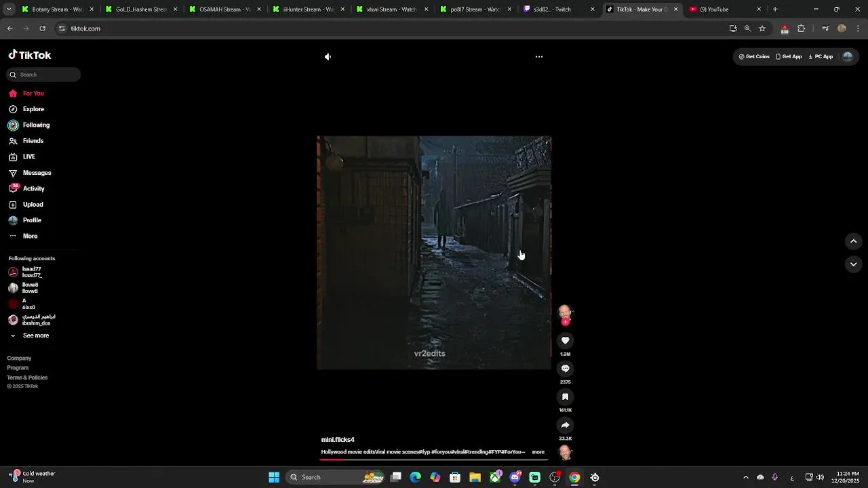The width and height of the screenshot is (868, 488).
Task: Open media control playlist icon
Action: click(825, 28)
